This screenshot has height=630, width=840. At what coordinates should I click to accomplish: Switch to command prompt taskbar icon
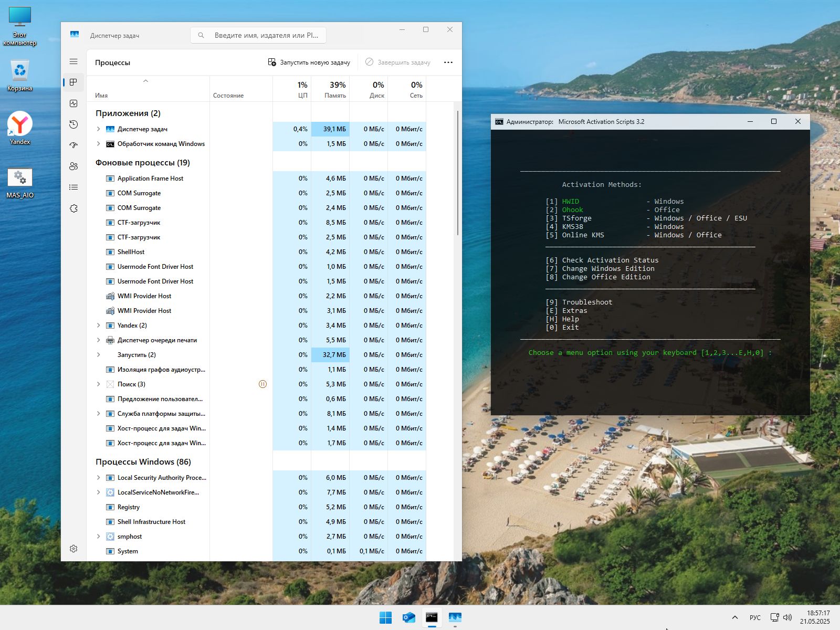click(x=432, y=617)
